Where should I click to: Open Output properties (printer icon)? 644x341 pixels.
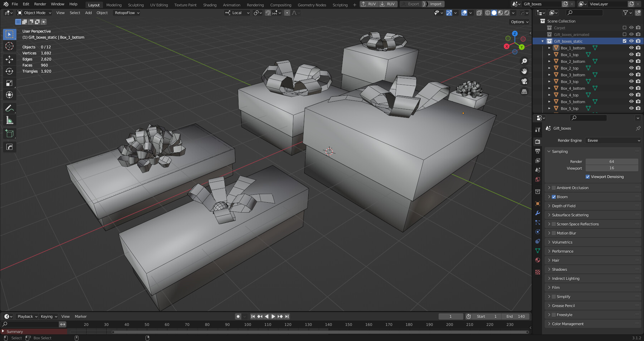coord(538,151)
